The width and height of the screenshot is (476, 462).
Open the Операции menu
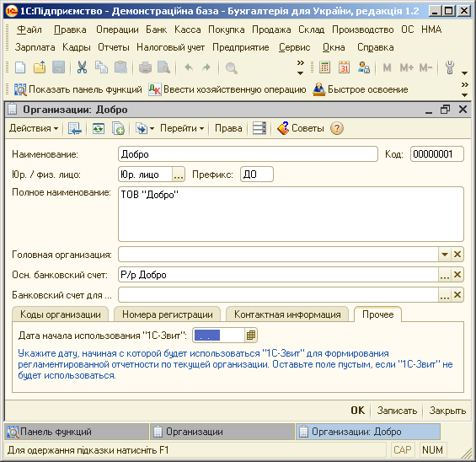[117, 30]
